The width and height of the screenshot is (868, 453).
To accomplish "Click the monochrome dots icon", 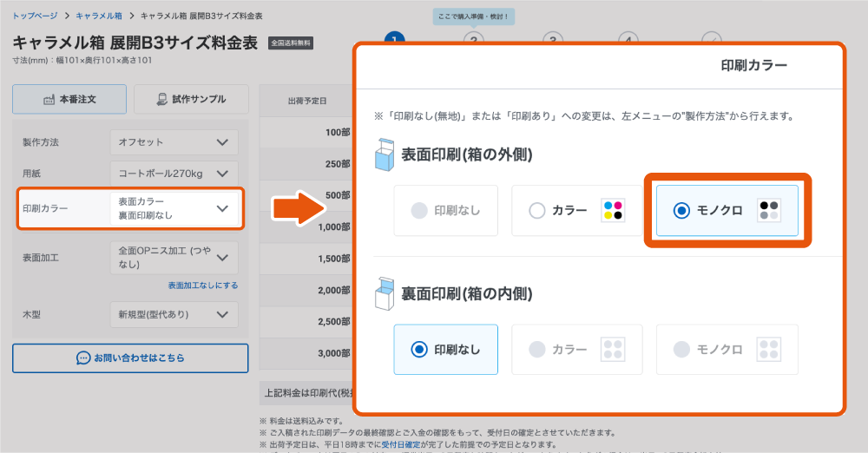I will click(x=769, y=210).
